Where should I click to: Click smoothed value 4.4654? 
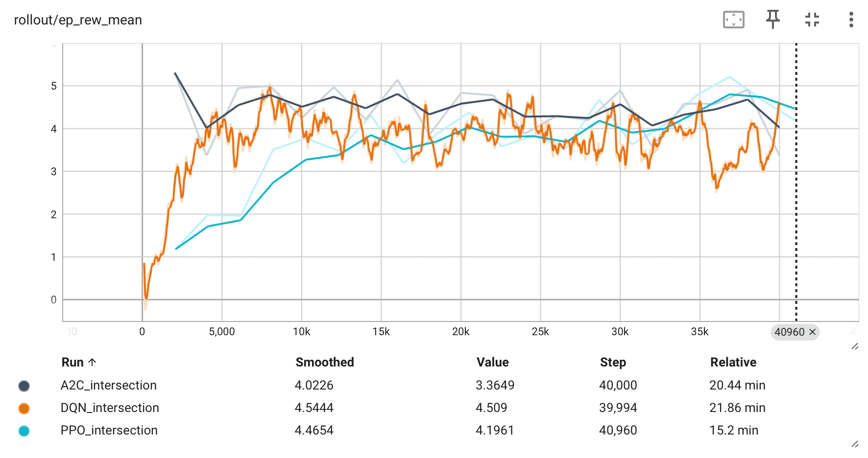[314, 430]
